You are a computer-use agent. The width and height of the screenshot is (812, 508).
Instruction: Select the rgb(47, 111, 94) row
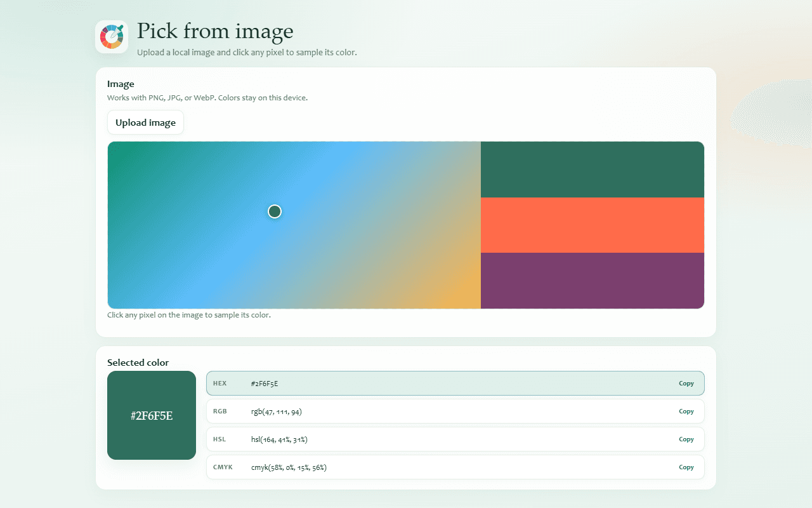(455, 411)
